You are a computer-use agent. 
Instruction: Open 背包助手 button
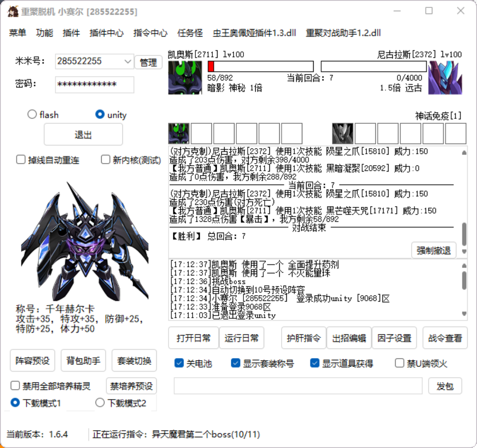point(83,360)
